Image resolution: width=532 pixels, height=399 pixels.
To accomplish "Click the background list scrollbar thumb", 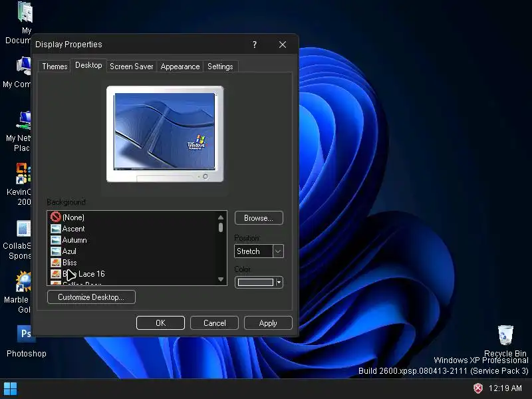I will [x=221, y=227].
